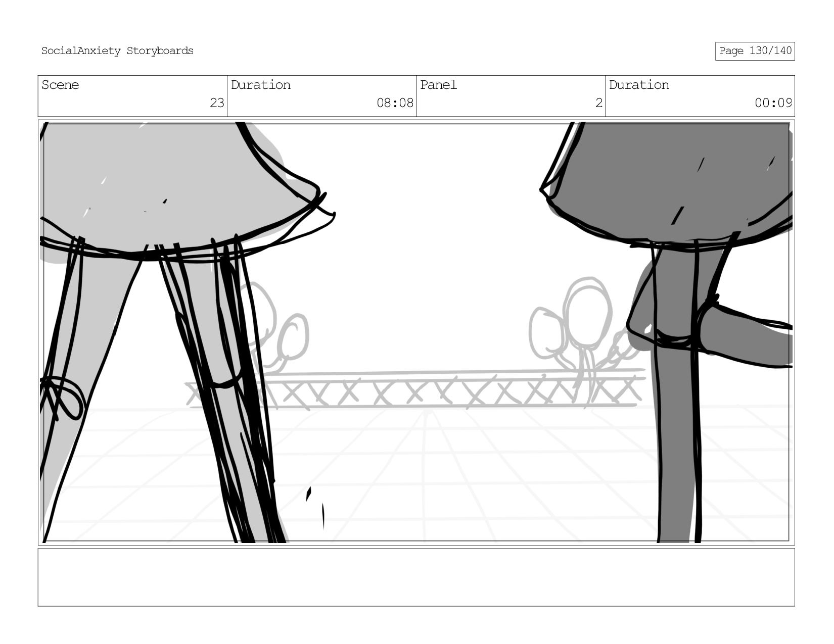Select the scene number 23 value
Screen dimensions: 834x644
pyautogui.click(x=217, y=103)
